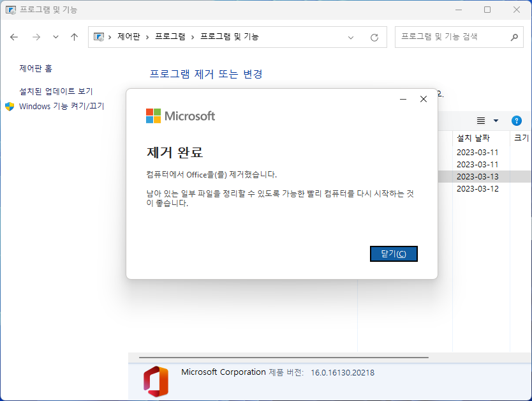Expand chevron before 프로그램 및 기능

[193, 37]
